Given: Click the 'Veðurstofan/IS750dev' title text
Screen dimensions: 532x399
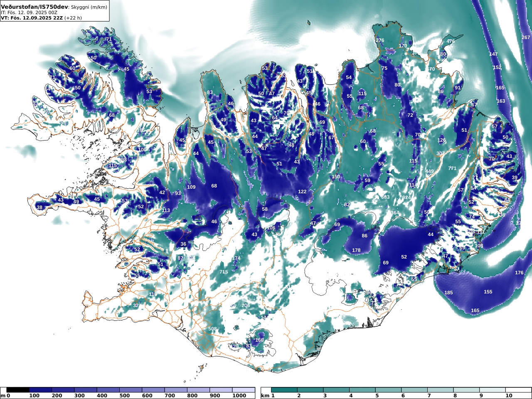Looking at the screenshot, I should (34, 7).
